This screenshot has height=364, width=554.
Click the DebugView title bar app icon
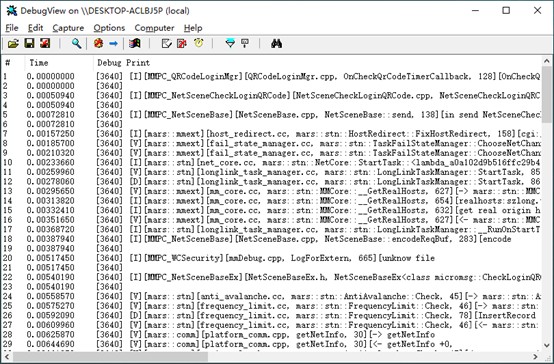pyautogui.click(x=12, y=11)
